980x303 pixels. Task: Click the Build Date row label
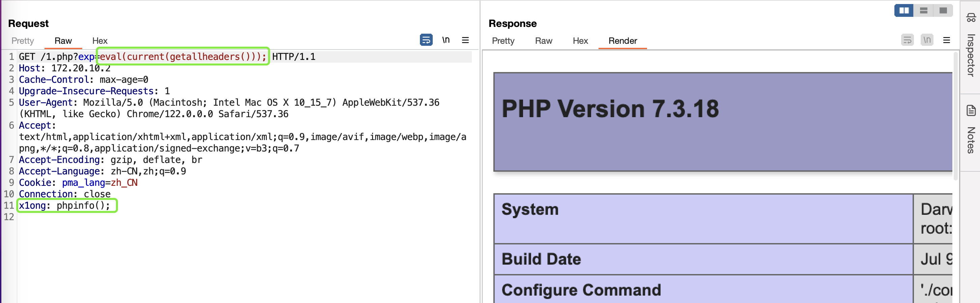click(x=541, y=259)
